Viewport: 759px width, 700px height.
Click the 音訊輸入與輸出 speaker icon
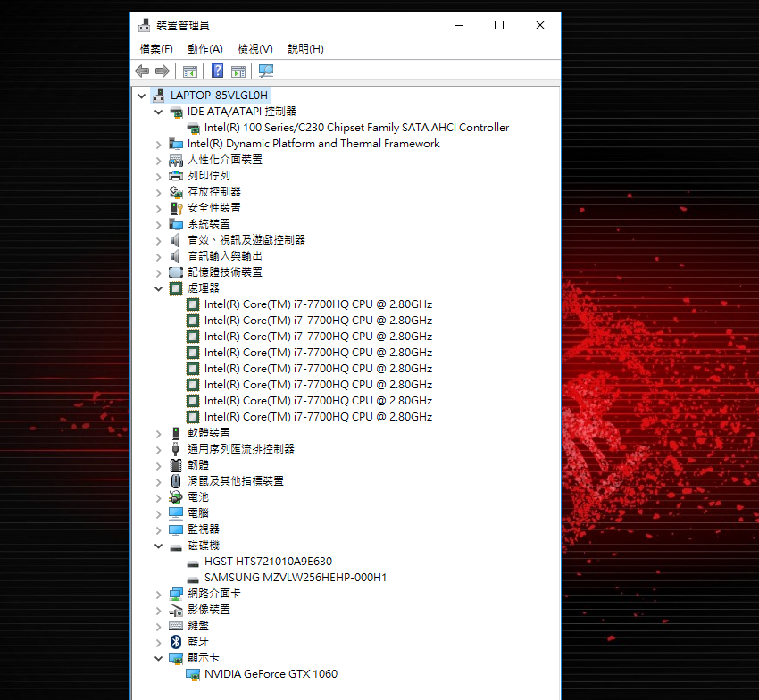[176, 256]
